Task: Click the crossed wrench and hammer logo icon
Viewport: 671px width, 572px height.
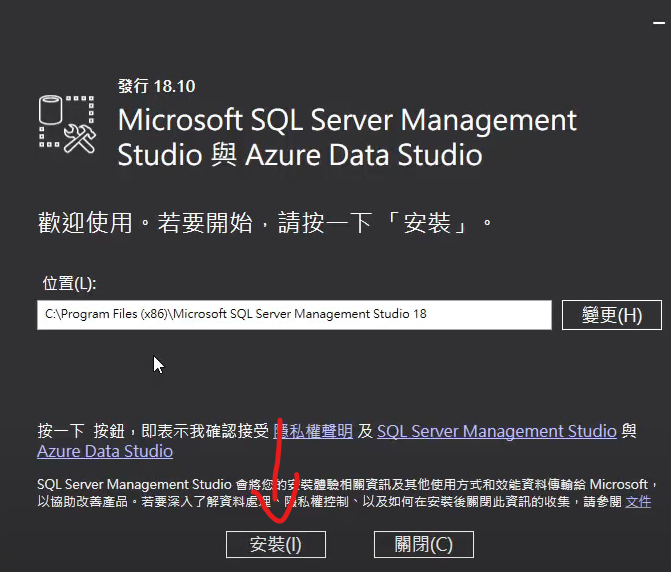Action: click(x=80, y=138)
